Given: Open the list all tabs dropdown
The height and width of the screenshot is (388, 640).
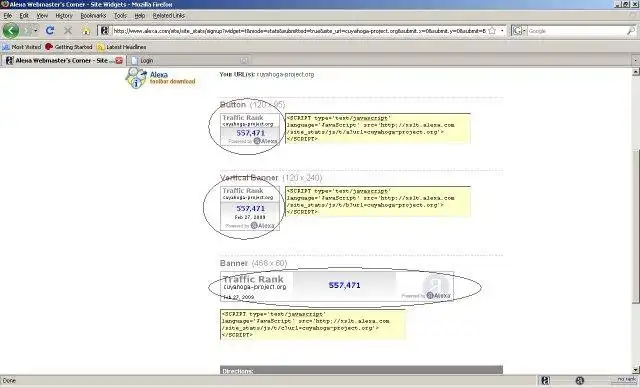Looking at the screenshot, I should pyautogui.click(x=635, y=60).
